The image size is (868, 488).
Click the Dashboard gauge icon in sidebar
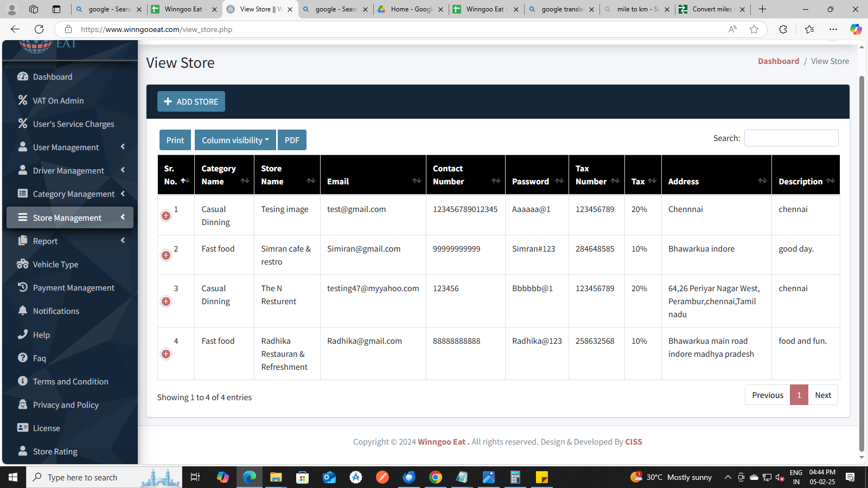pos(22,76)
